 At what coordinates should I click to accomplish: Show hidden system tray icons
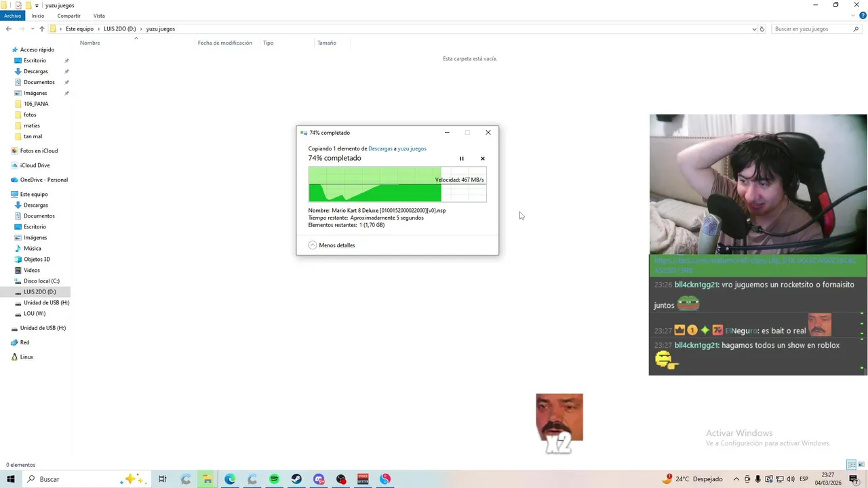(736, 479)
